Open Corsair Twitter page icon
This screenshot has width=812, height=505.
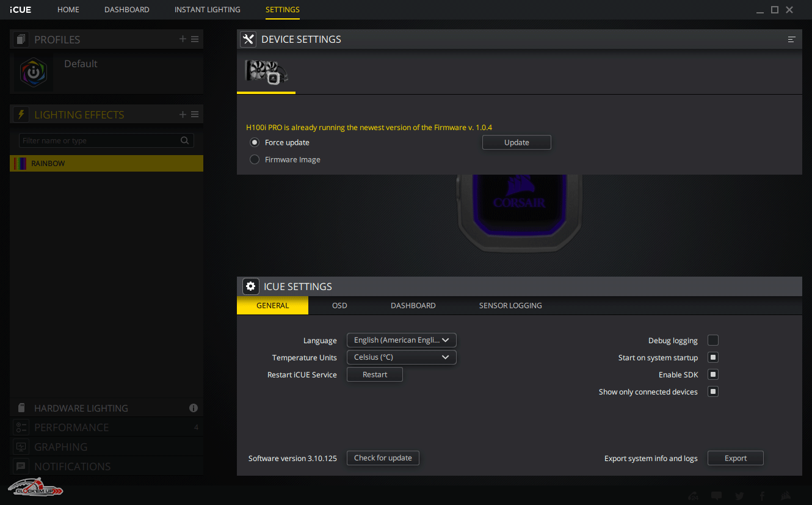[x=739, y=496]
